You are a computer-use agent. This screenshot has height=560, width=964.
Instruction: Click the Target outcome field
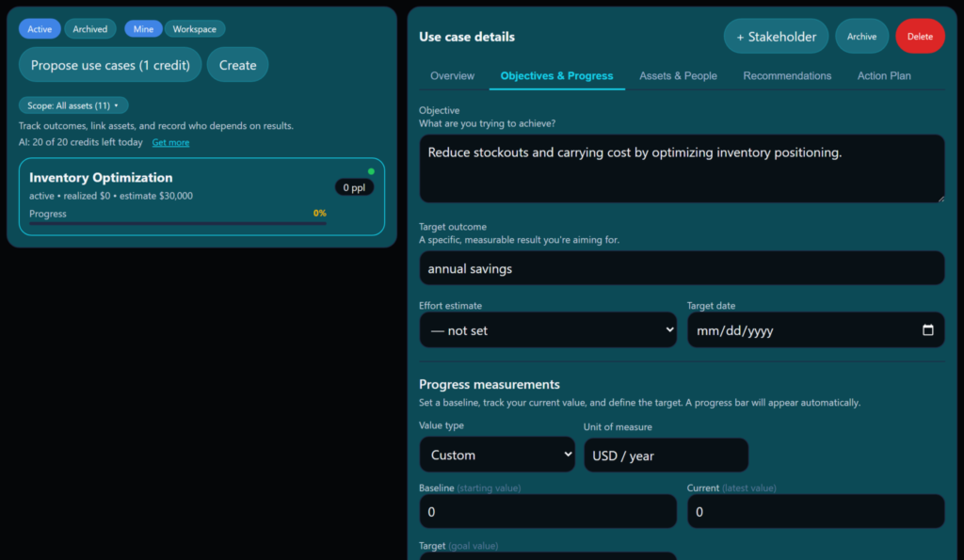(682, 268)
